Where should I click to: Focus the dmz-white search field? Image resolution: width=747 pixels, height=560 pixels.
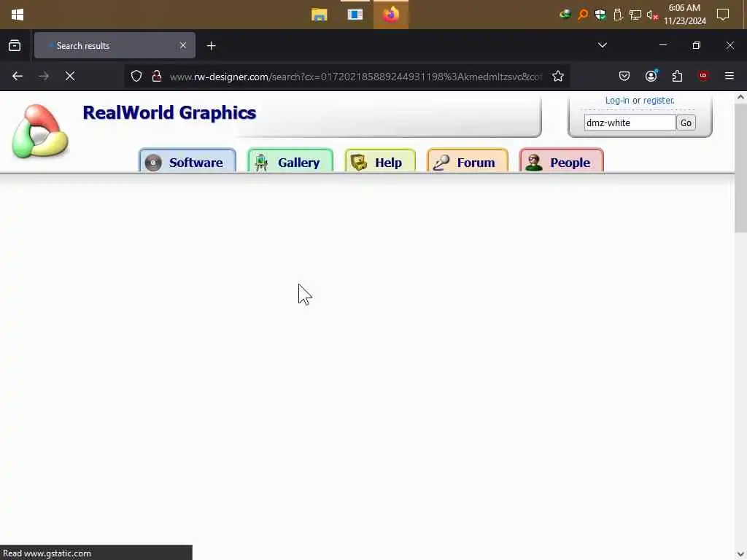630,122
